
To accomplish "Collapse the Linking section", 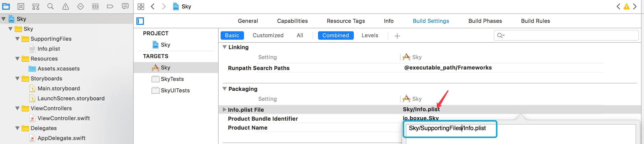I will pyautogui.click(x=225, y=47).
